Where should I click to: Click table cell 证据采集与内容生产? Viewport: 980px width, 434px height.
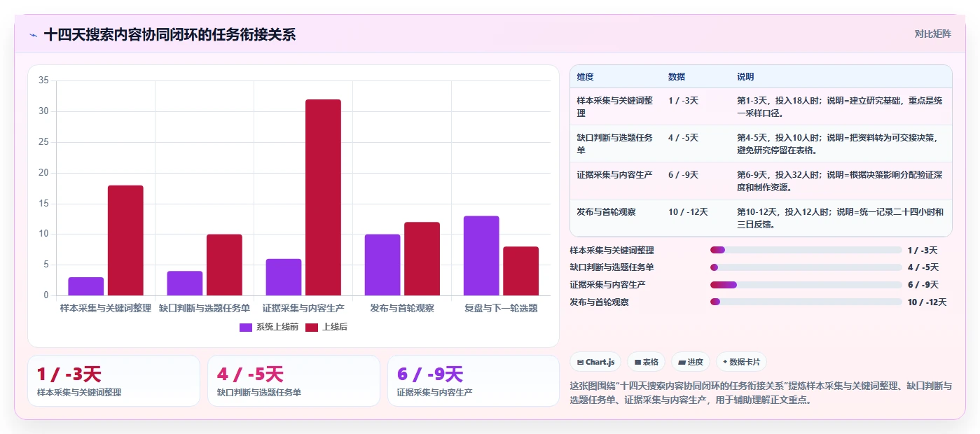click(616, 181)
